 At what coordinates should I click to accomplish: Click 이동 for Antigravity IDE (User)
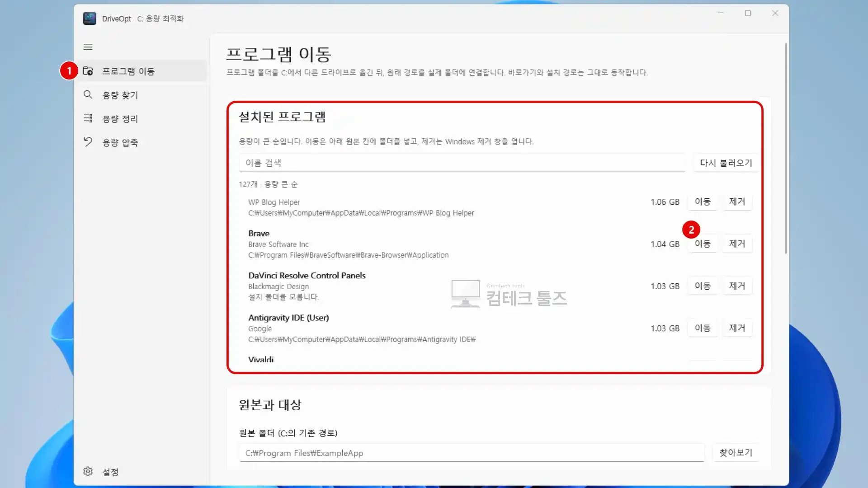click(703, 328)
